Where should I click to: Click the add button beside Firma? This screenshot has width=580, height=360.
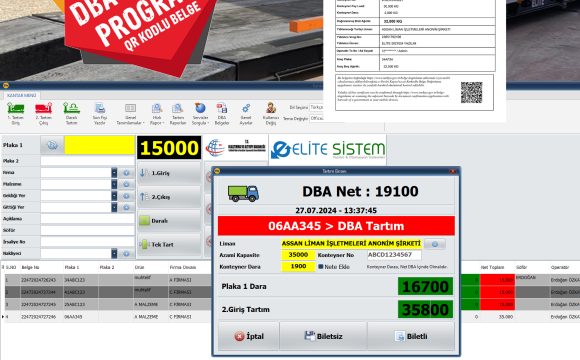pos(126,172)
